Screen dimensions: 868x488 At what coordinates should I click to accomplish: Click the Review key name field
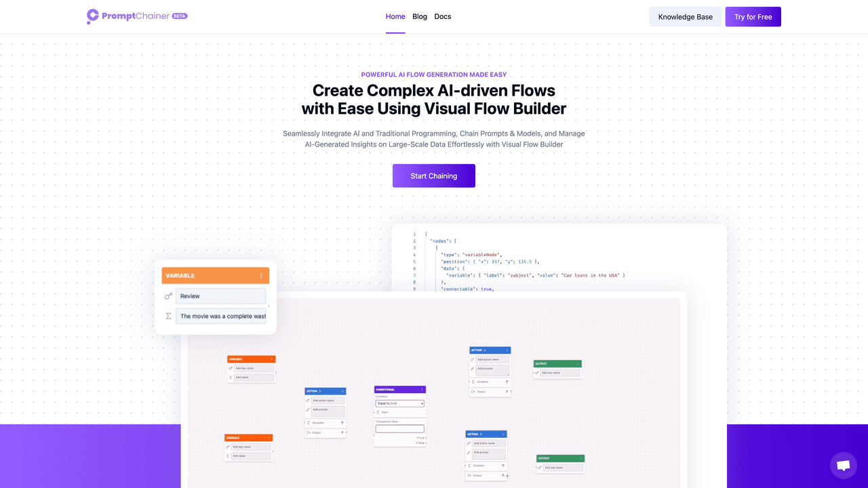pos(221,296)
